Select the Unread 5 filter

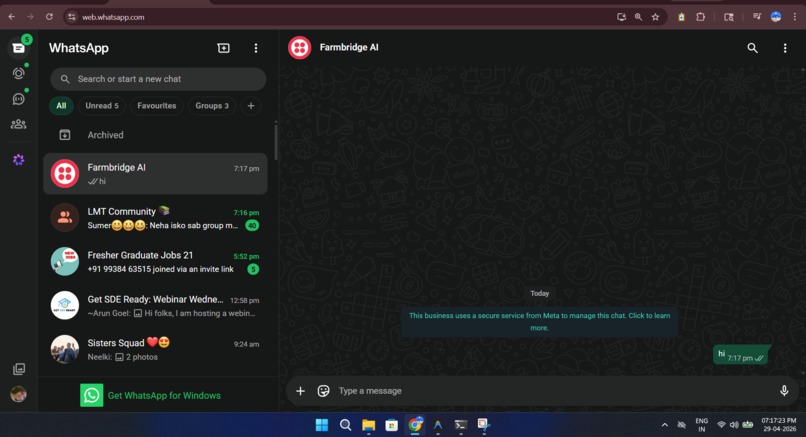[x=102, y=106]
